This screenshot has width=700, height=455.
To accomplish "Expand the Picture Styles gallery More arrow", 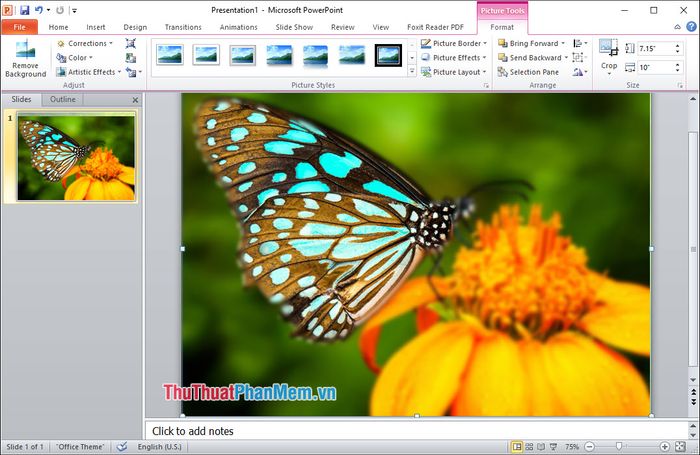I will pyautogui.click(x=412, y=71).
